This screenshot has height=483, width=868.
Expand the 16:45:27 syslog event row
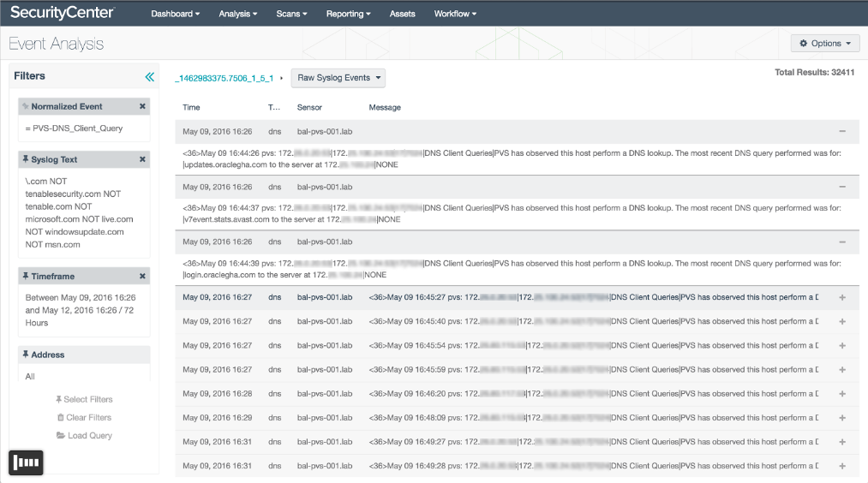click(842, 298)
